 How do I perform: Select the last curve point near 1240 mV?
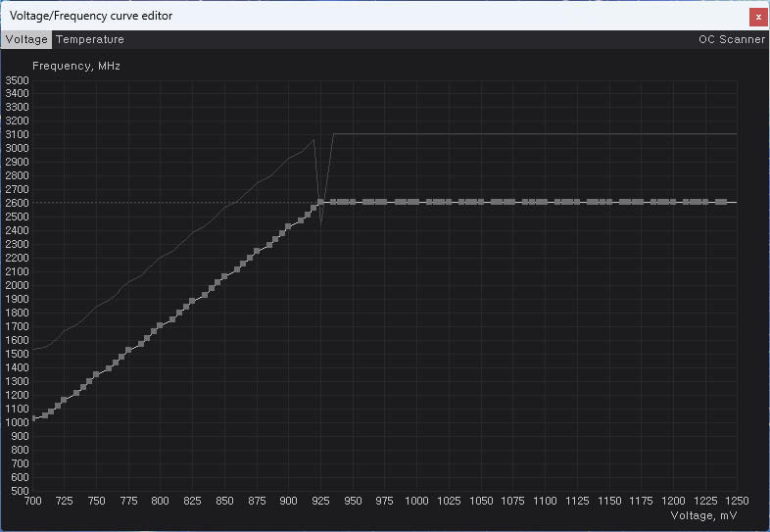click(723, 202)
